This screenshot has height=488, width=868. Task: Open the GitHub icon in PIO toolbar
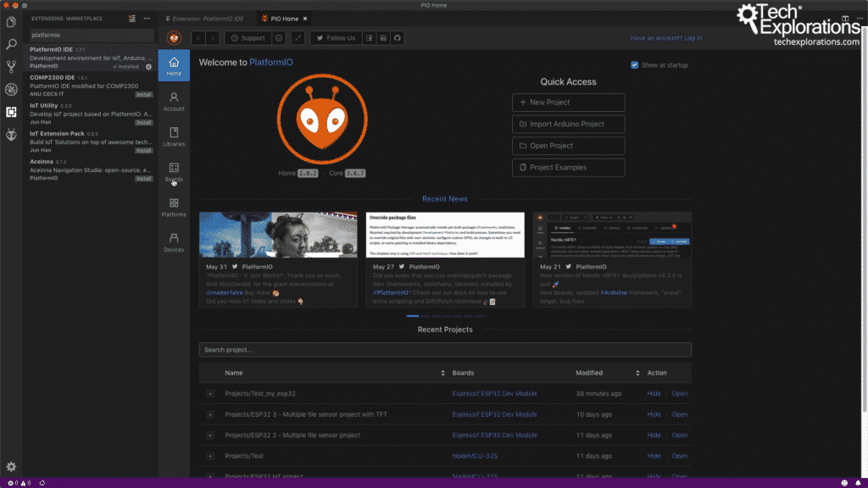pyautogui.click(x=398, y=38)
